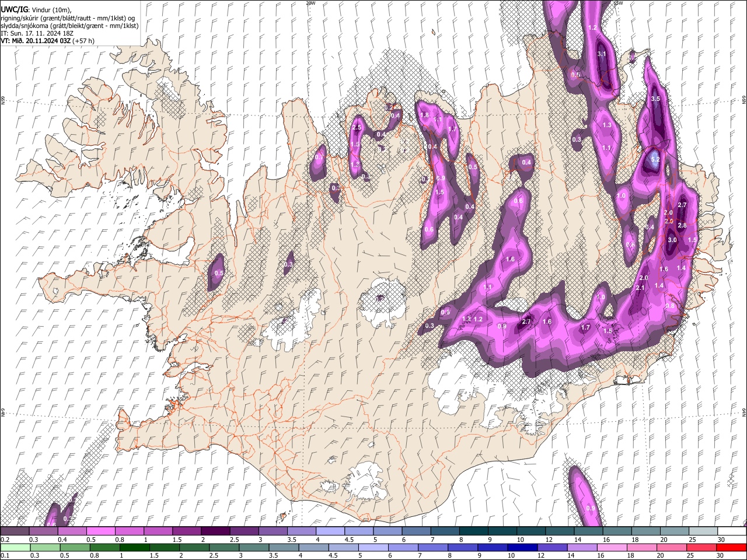This screenshot has width=747, height=560.
Task: Select the 1.8 value in the north-central band
Action: click(x=424, y=115)
